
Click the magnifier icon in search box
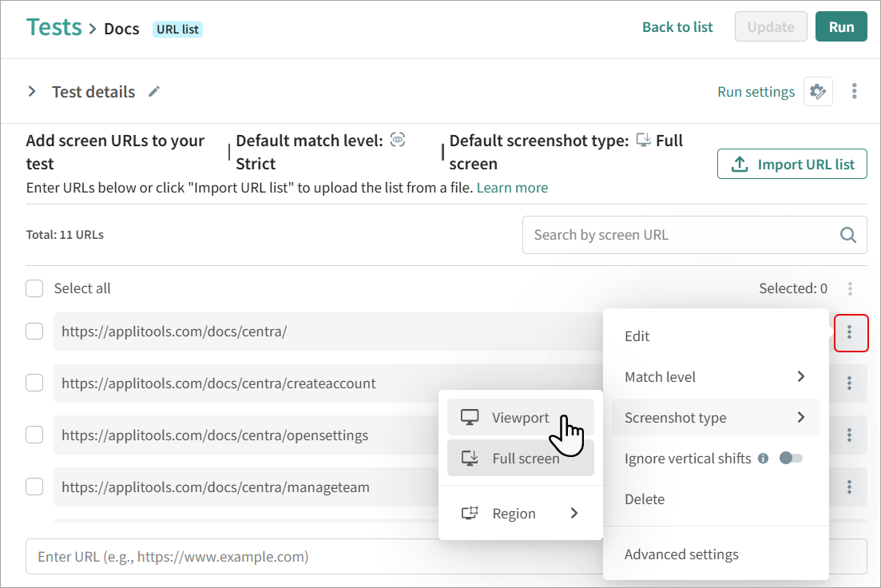click(847, 235)
